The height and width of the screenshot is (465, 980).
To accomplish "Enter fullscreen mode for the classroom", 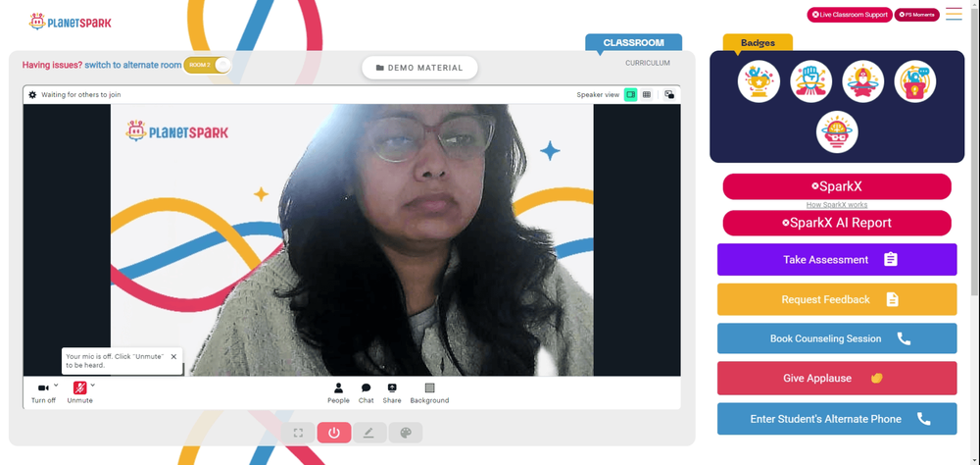I will tap(298, 433).
